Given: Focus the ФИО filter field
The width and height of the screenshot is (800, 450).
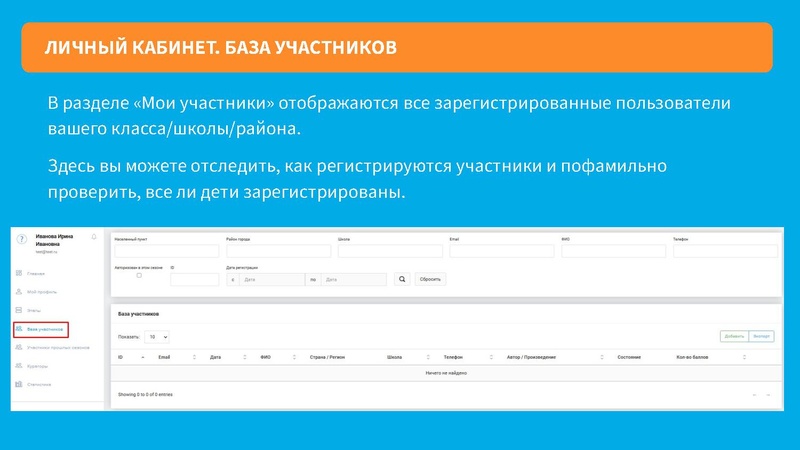Looking at the screenshot, I should click(614, 251).
